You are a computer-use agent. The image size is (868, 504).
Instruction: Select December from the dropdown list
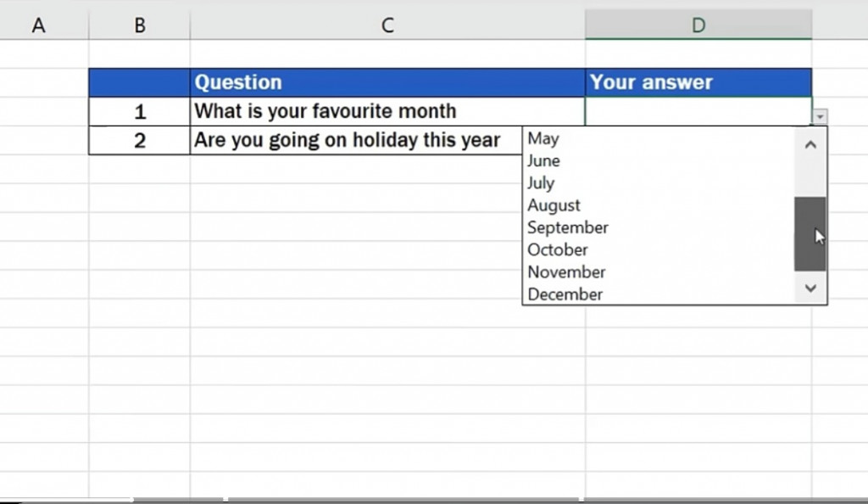point(658,294)
